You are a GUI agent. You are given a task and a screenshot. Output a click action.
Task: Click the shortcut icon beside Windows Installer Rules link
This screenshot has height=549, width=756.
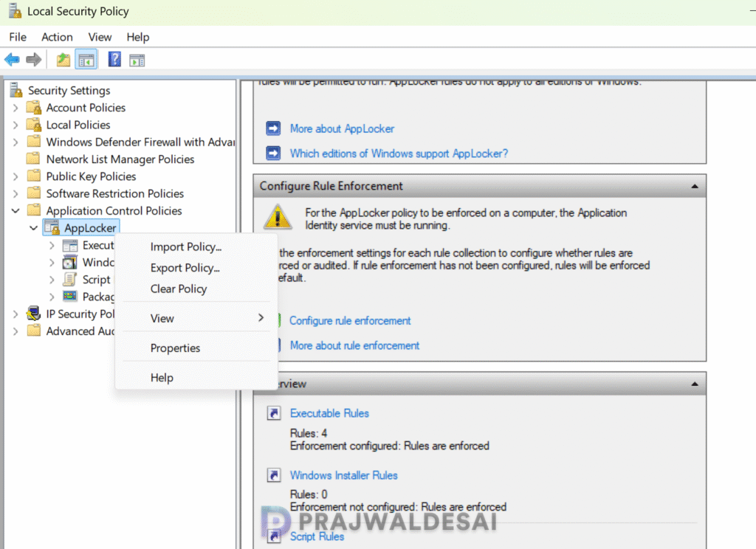pos(274,475)
